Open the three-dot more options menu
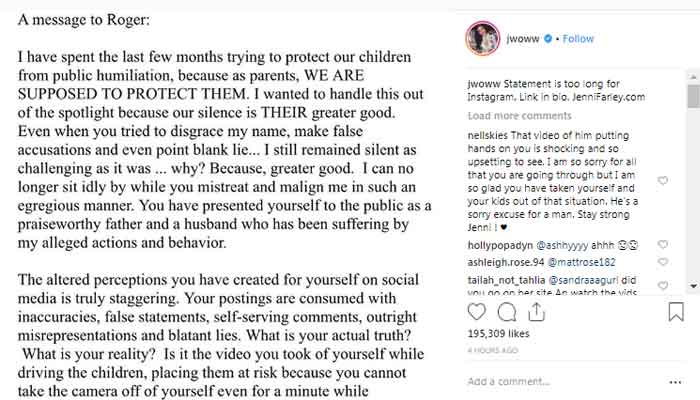Image resolution: width=700 pixels, height=400 pixels. pos(677,382)
